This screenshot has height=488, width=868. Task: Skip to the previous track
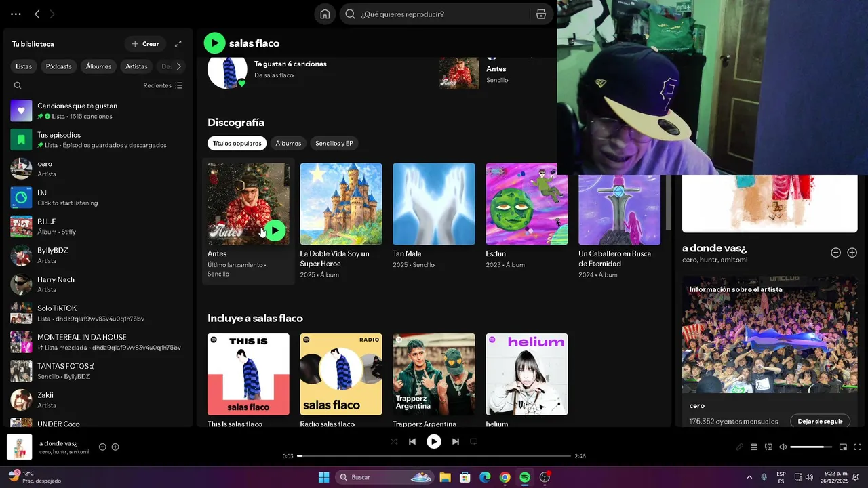coord(412,441)
